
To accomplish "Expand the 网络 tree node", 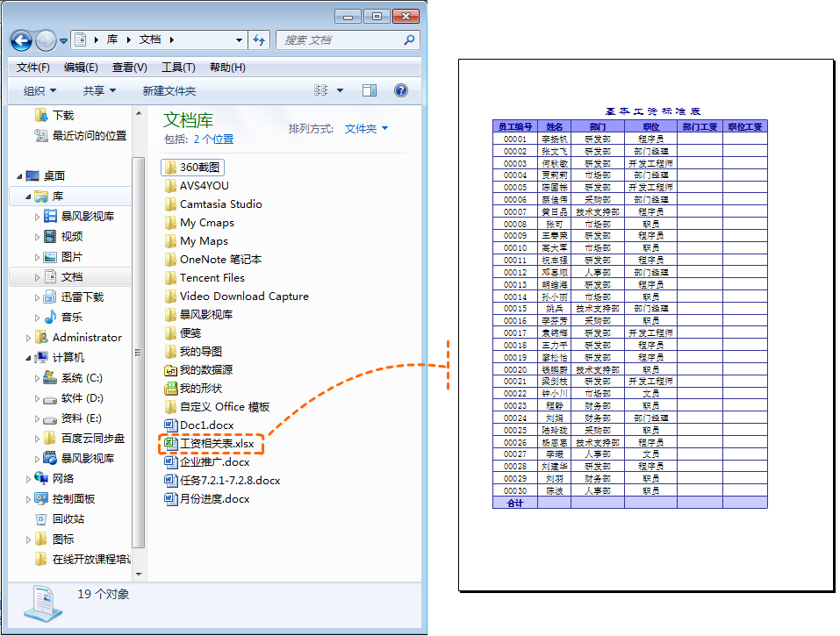I will point(28,479).
